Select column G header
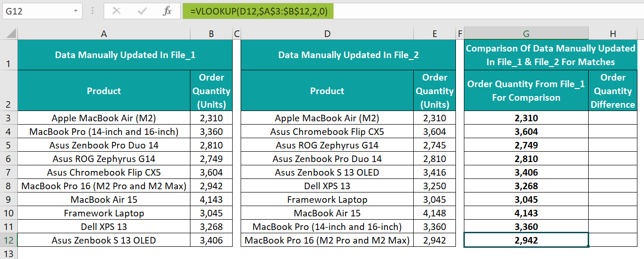Viewport: 644px width, 259px height. click(x=526, y=34)
